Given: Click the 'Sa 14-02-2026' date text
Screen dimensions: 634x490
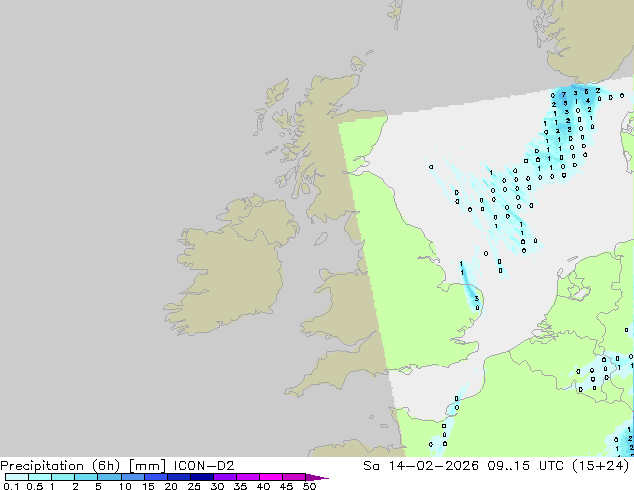Looking at the screenshot, I should pyautogui.click(x=421, y=466).
